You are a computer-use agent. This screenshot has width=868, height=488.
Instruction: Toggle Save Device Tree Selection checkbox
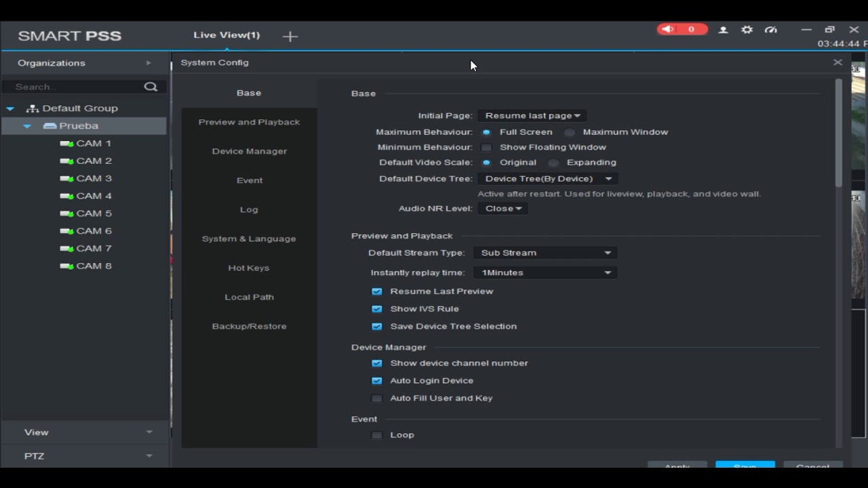point(377,327)
